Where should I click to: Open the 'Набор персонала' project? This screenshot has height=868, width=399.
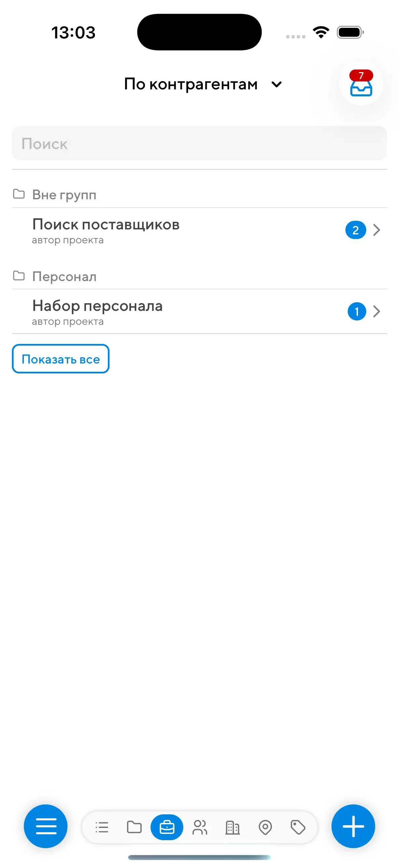tap(199, 312)
